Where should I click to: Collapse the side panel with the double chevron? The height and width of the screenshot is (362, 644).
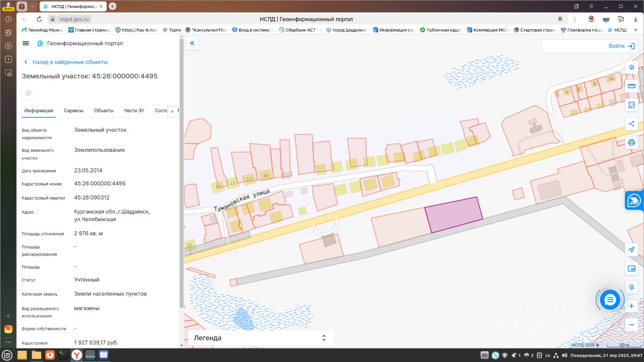192,44
